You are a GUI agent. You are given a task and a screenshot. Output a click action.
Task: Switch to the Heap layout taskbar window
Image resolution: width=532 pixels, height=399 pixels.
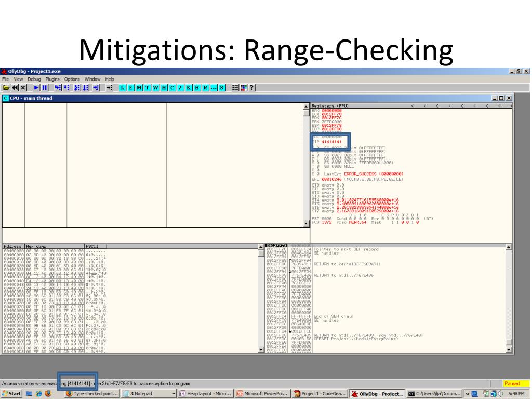pyautogui.click(x=206, y=394)
